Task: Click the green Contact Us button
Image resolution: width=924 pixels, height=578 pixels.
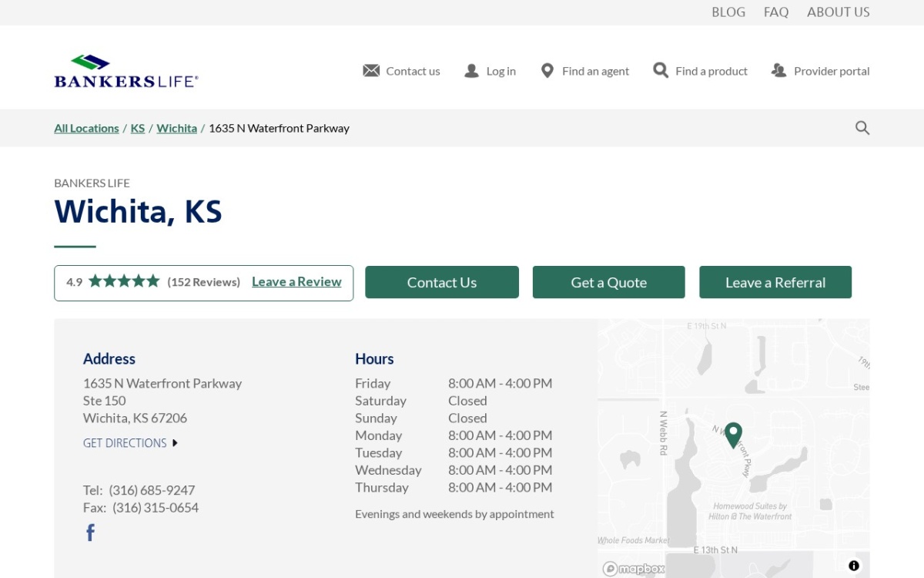Action: click(442, 282)
